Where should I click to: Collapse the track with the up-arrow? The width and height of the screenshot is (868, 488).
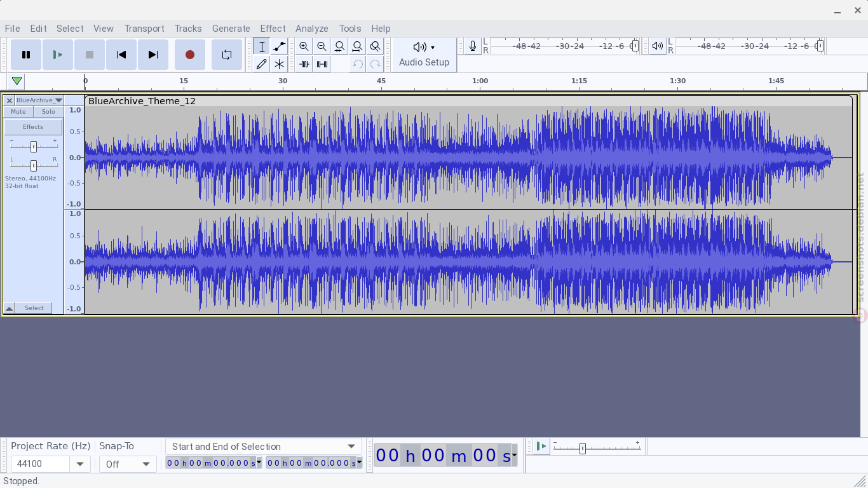pyautogui.click(x=10, y=308)
